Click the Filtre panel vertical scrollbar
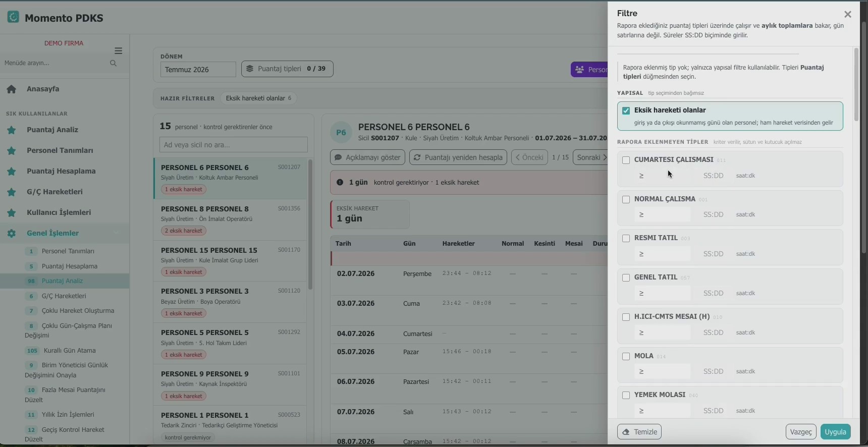868x447 pixels. tap(856, 84)
